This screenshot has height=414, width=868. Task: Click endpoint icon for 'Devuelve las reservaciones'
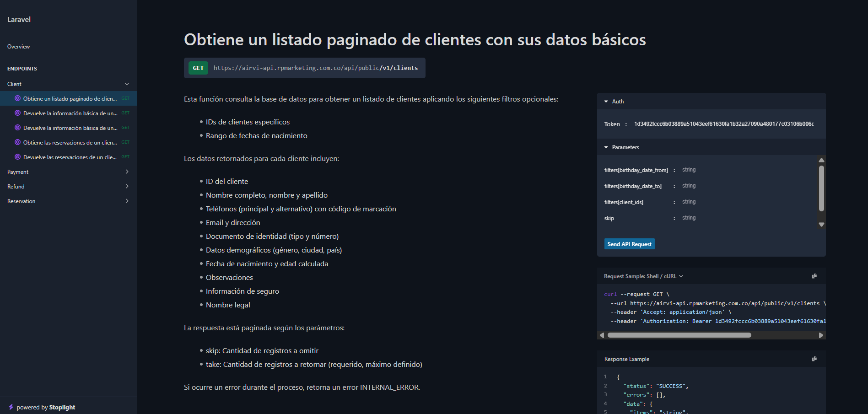(17, 157)
